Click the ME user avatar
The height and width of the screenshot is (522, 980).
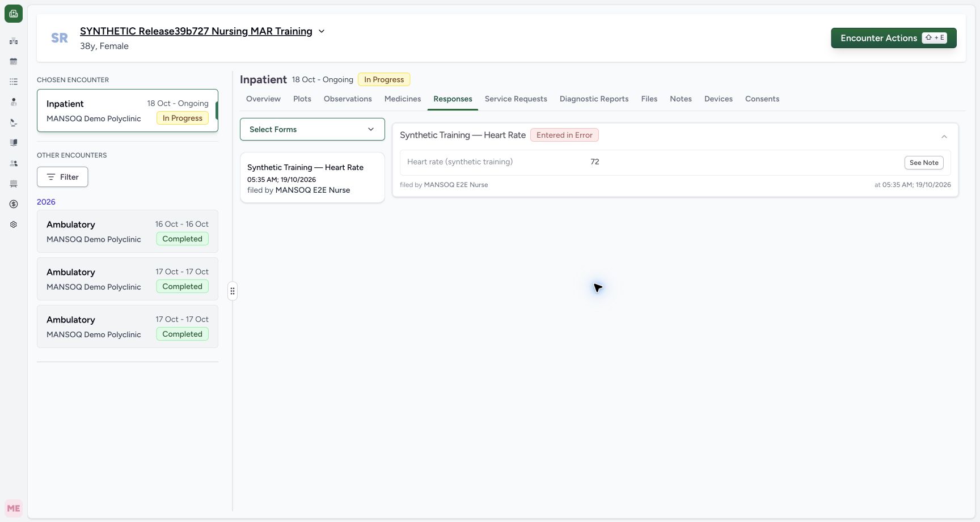(x=14, y=508)
